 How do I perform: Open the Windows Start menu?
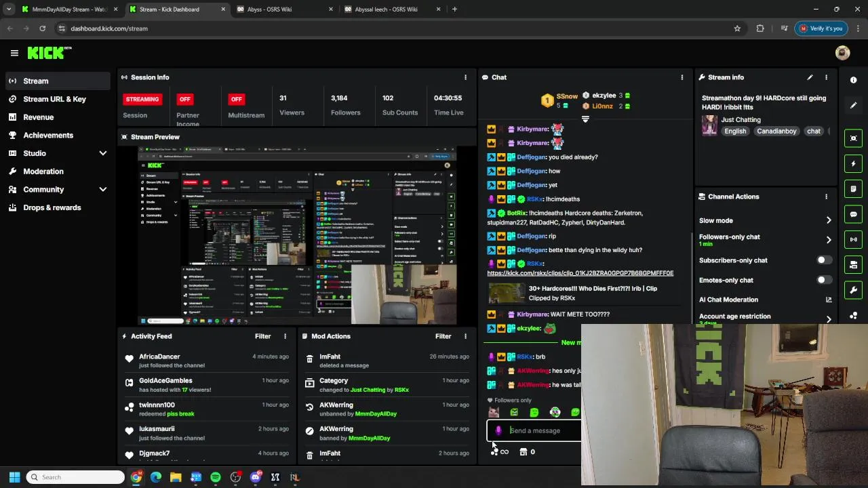point(14,477)
